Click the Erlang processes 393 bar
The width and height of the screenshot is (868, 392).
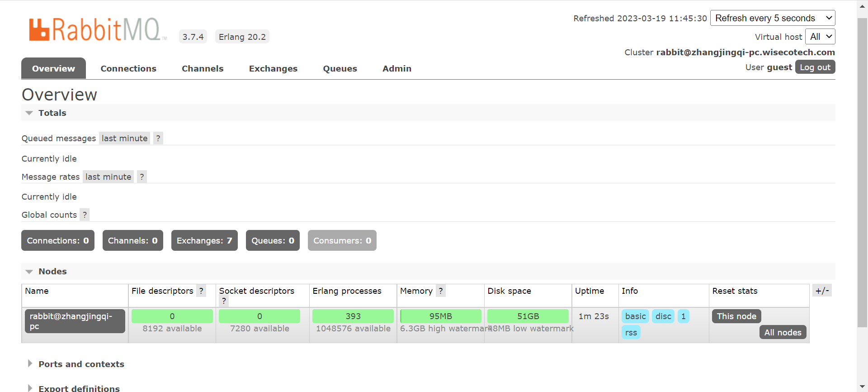point(353,316)
